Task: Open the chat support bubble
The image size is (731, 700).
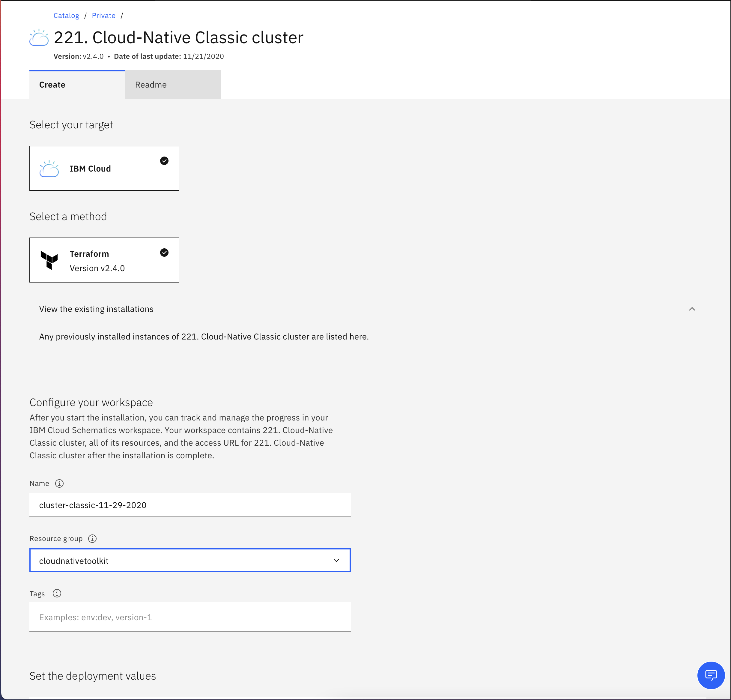Action: 711,675
